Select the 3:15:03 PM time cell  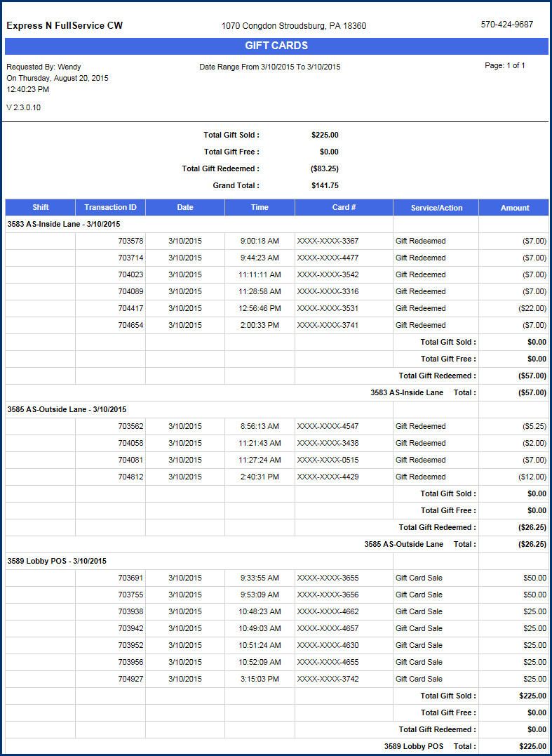(260, 679)
